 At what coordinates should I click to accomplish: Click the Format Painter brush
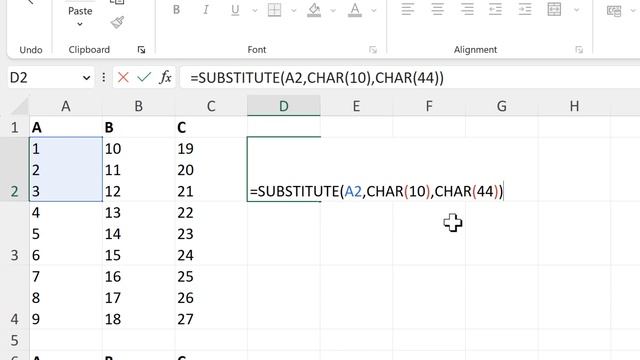click(118, 22)
